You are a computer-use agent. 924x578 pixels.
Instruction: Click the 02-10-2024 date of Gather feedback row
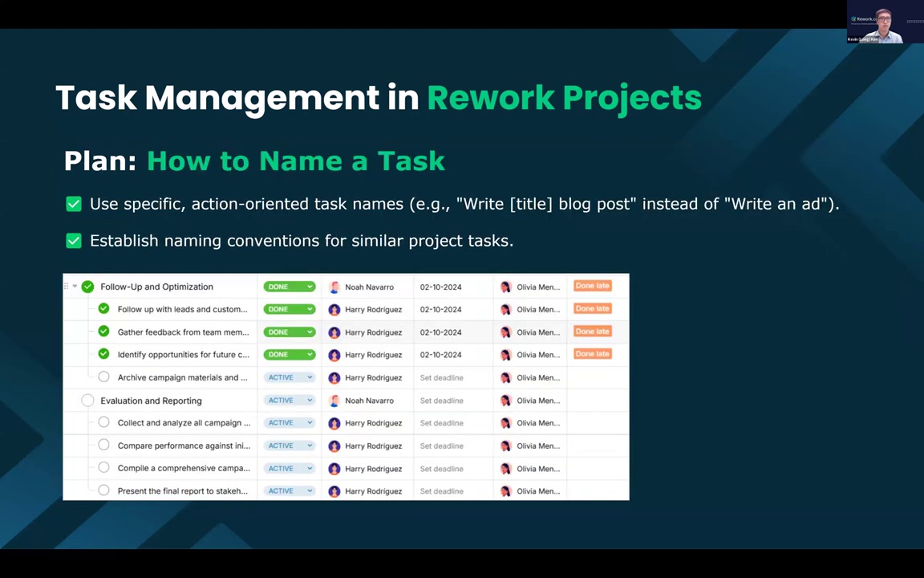tap(441, 332)
